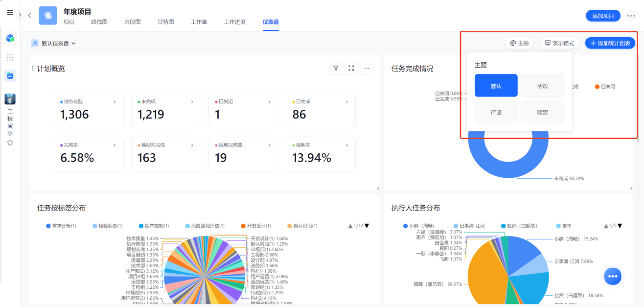Open the hamburger main menu
This screenshot has height=307, width=644.
(x=10, y=13)
